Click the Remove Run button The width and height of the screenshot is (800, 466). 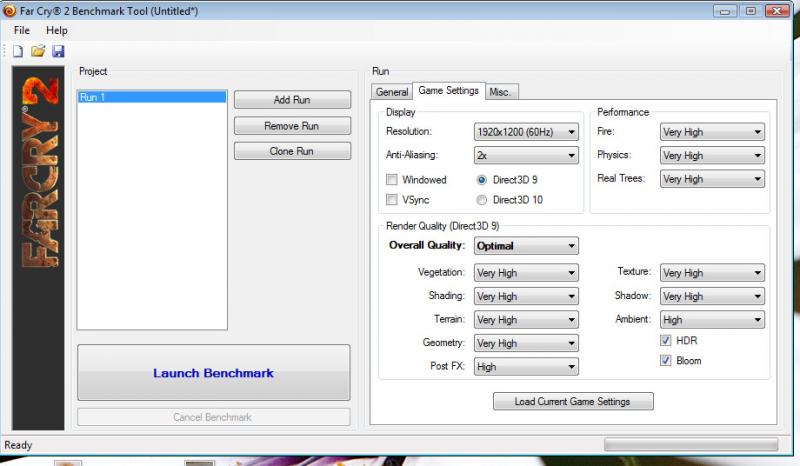[x=292, y=126]
